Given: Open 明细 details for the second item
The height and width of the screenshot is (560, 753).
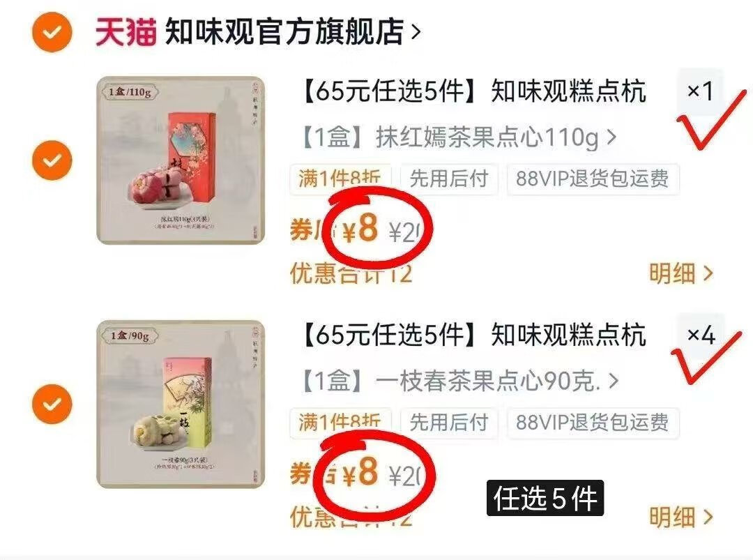Looking at the screenshot, I should tap(681, 517).
